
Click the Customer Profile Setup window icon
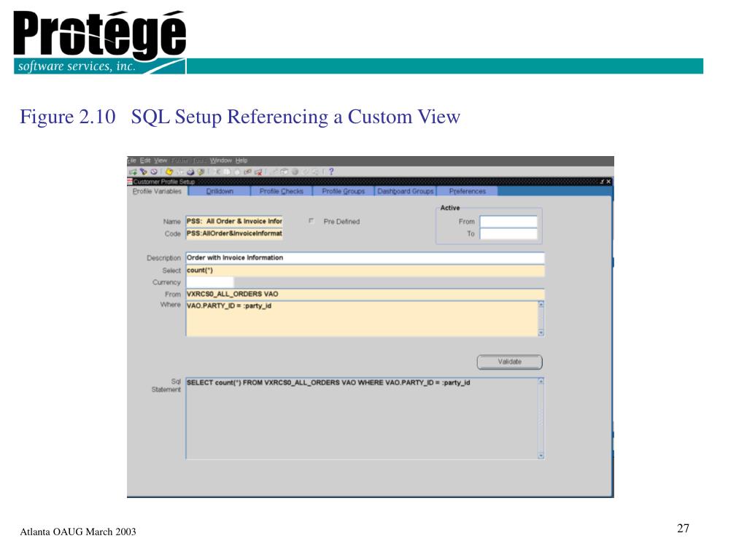pos(130,182)
